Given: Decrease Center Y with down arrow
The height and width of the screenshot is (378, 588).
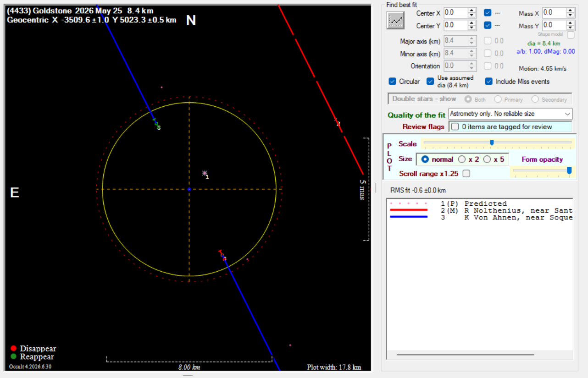Looking at the screenshot, I should coord(472,27).
